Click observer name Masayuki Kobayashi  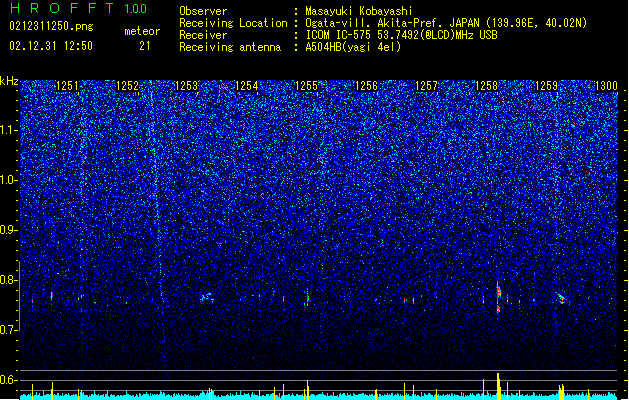pos(359,11)
